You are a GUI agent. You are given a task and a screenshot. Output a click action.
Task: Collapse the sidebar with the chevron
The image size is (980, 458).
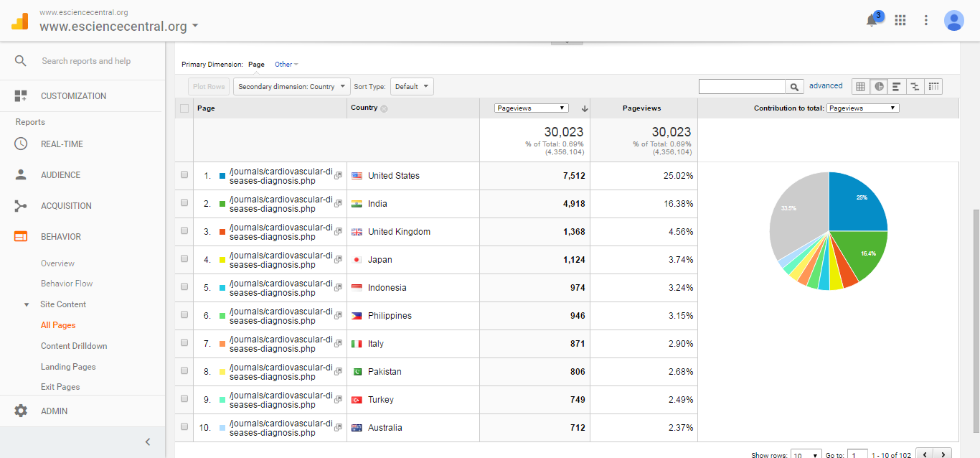(x=148, y=442)
